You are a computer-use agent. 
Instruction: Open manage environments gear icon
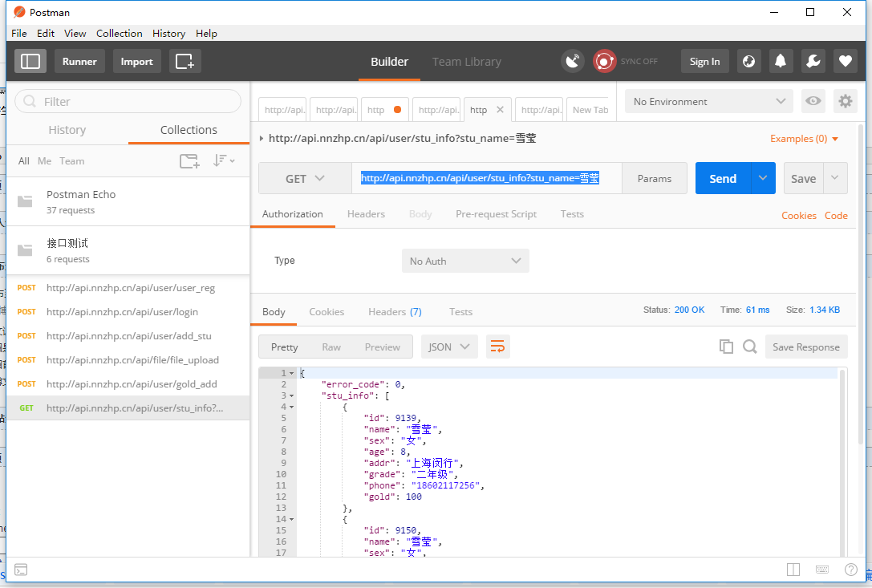[x=846, y=101]
